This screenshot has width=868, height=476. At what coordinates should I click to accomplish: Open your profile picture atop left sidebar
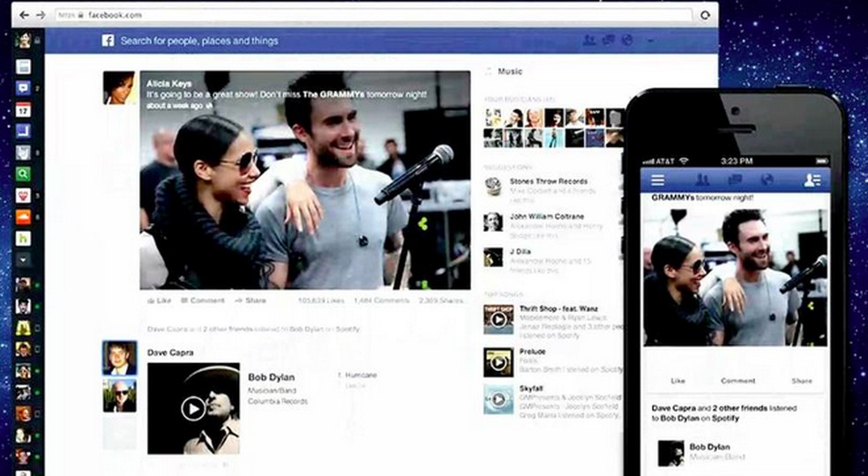tap(23, 40)
